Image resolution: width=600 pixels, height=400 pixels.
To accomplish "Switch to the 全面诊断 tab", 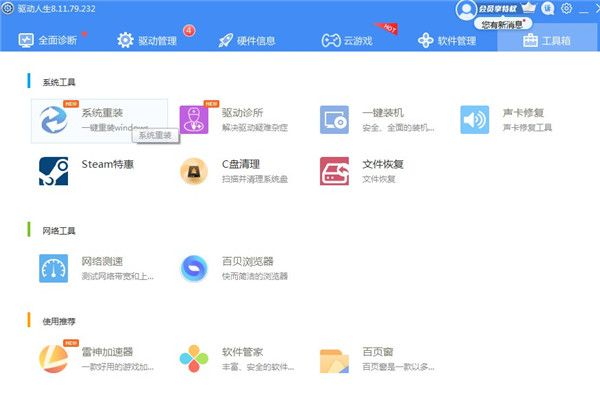I will pos(48,40).
